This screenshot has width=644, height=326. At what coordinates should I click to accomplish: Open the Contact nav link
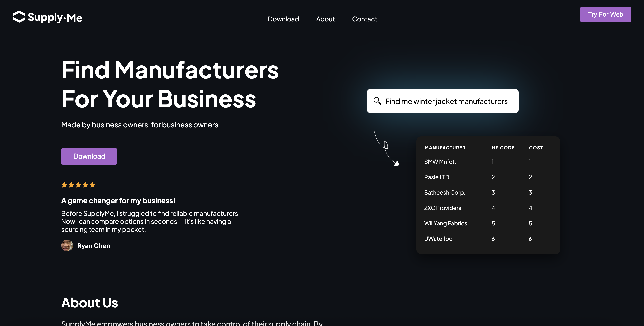[x=364, y=19]
